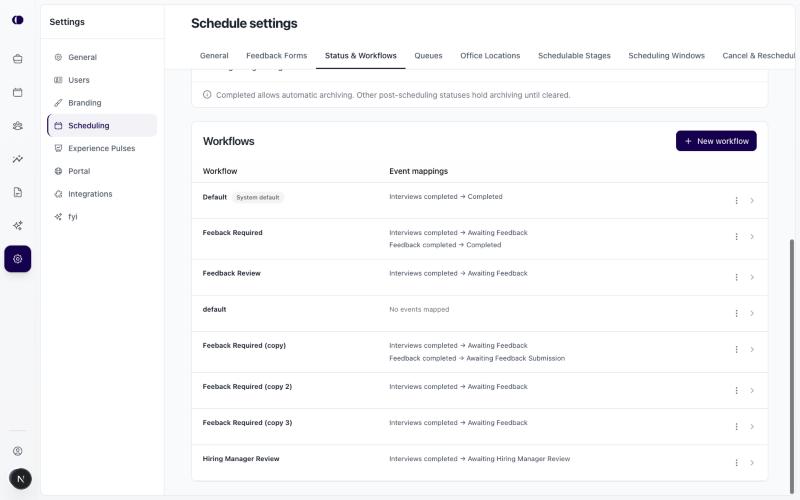Click 'Feedback completed → Awaiting Feedback Submission' mapping
The height and width of the screenshot is (500, 800).
click(x=477, y=358)
